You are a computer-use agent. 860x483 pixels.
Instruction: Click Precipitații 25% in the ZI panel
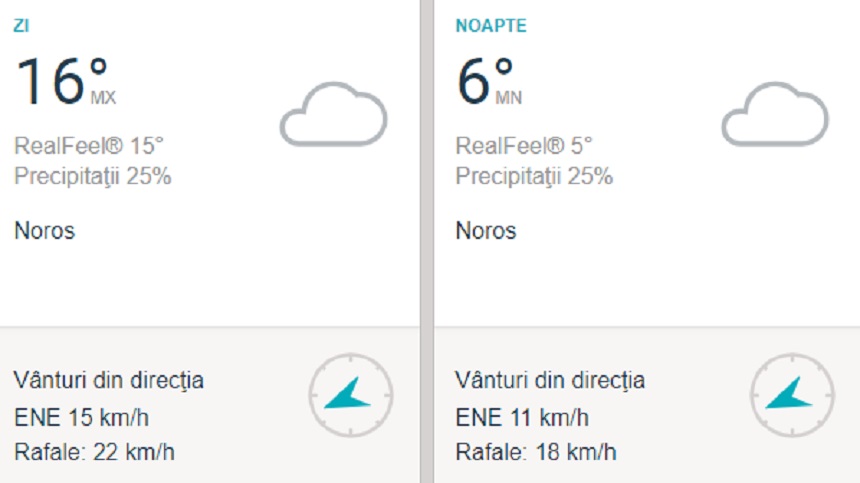pos(92,177)
